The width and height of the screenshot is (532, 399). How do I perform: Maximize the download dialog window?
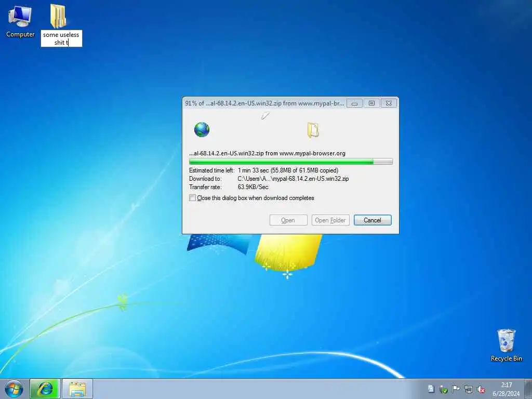[371, 103]
